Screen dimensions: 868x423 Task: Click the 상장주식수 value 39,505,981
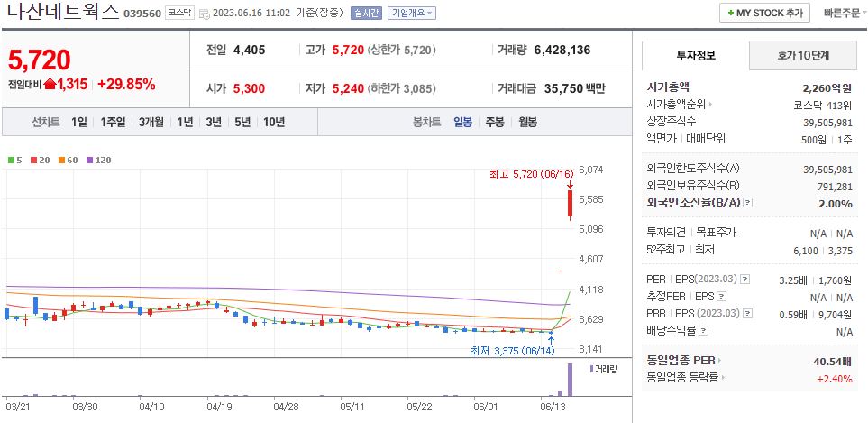pos(827,123)
